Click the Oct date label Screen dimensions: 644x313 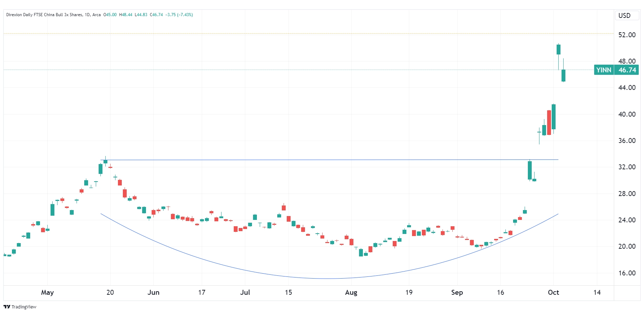pos(553,292)
